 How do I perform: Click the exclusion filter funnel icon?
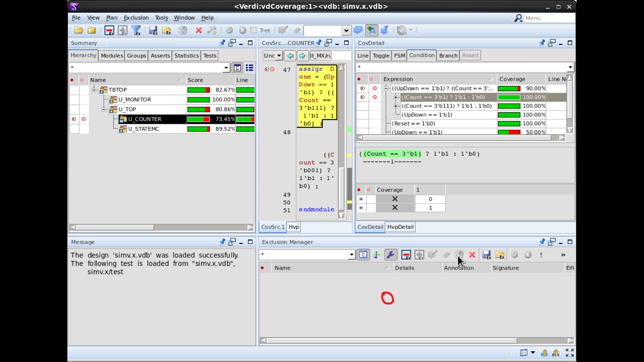coord(136,31)
